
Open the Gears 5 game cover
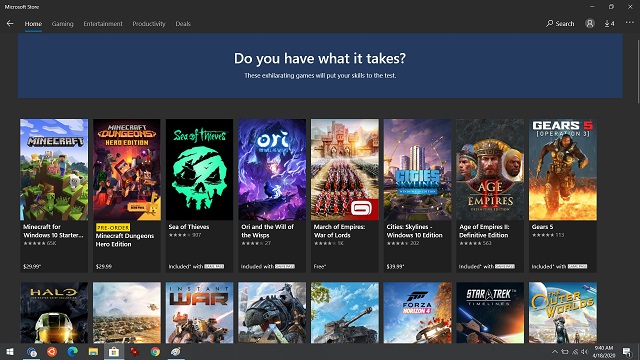562,169
